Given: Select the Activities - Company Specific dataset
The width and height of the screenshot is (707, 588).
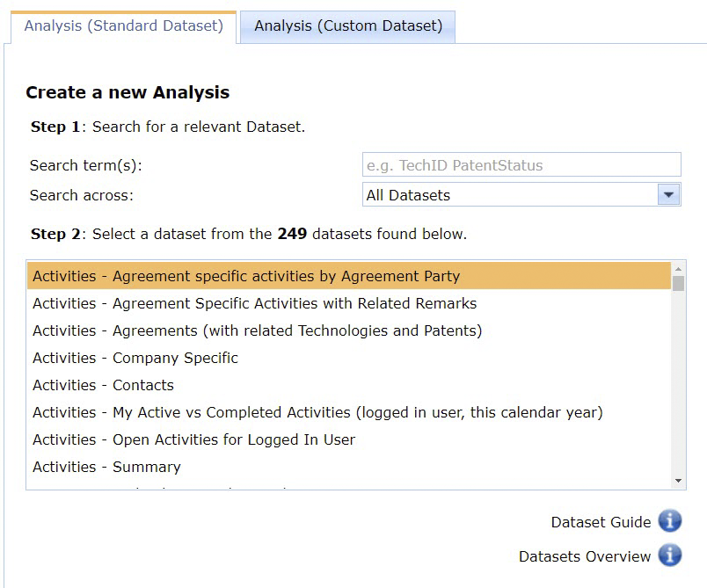Looking at the screenshot, I should coord(135,358).
